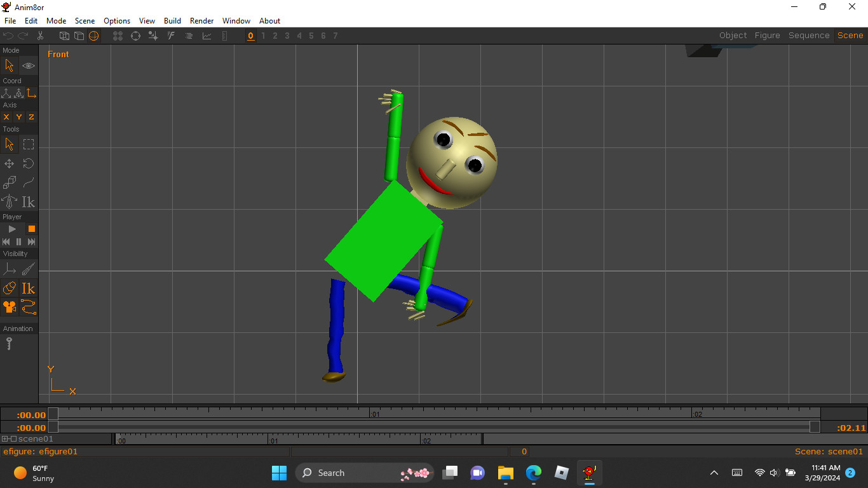This screenshot has width=868, height=488.
Task: Show hidden icons in the system tray
Action: point(714,473)
